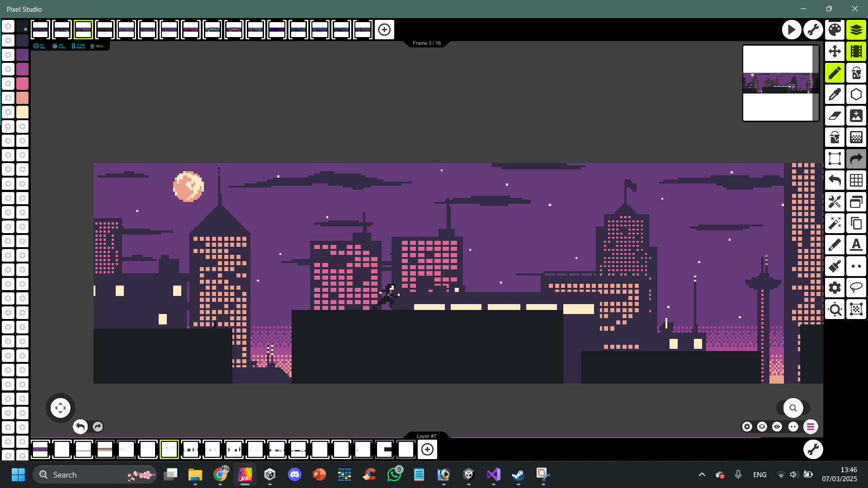Screen dimensions: 868x488
Task: Select the Move tool
Action: 835,52
